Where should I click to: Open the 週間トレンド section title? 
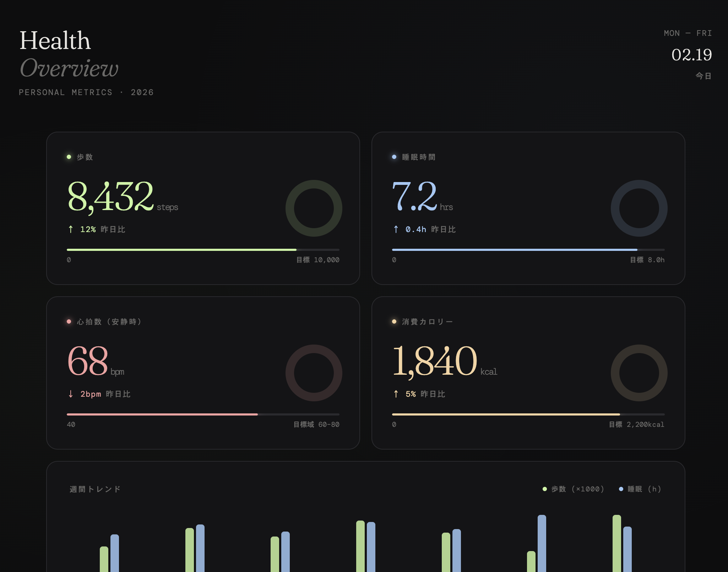95,489
